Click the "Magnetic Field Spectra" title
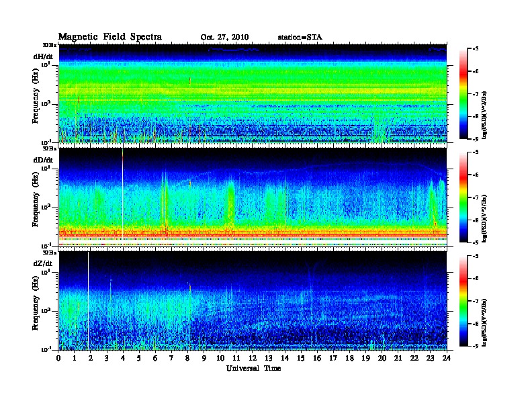The width and height of the screenshot is (532, 411). [110, 37]
